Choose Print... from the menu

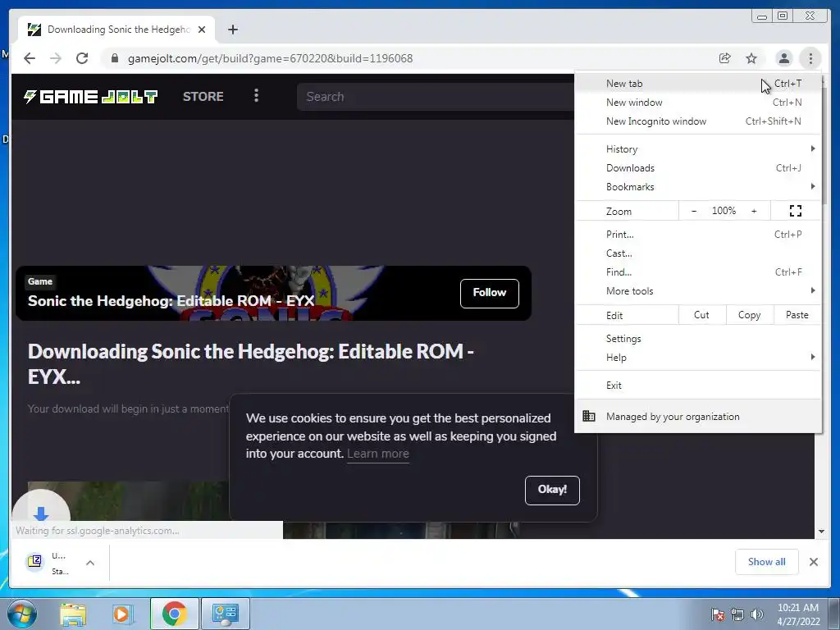[698, 235]
